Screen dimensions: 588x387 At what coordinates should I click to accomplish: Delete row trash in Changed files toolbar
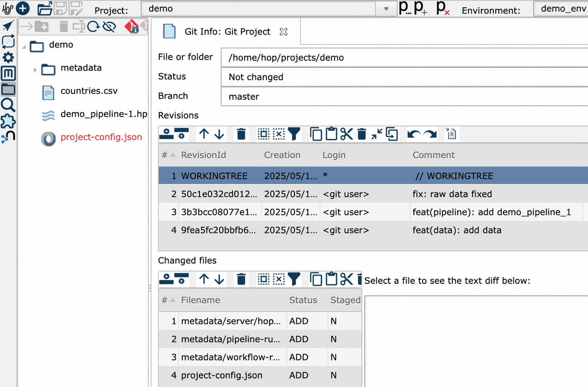click(242, 279)
